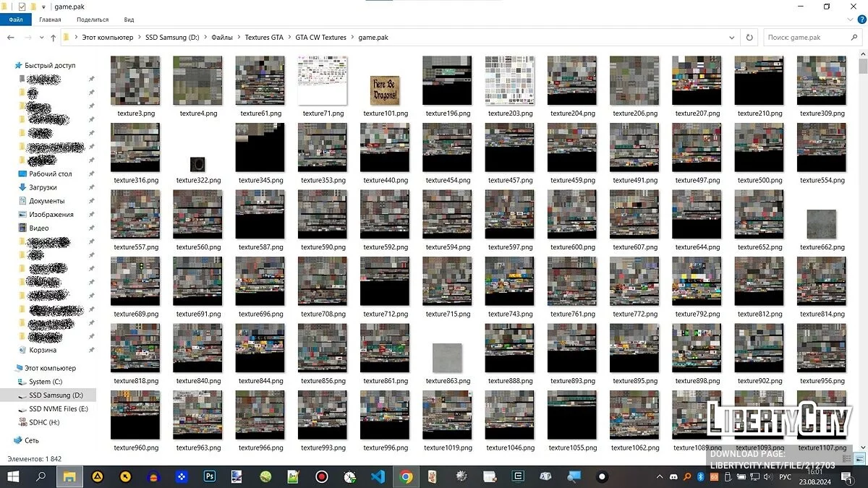This screenshot has width=868, height=488.
Task: Show hidden system tray icons
Action: [659, 476]
